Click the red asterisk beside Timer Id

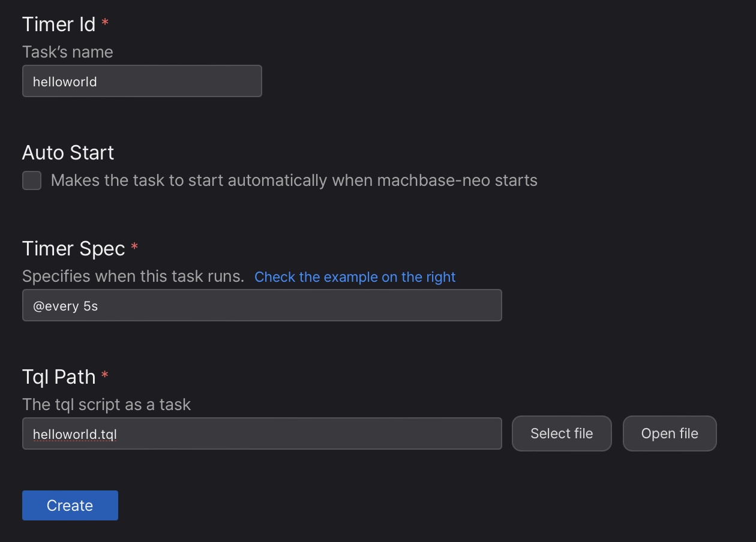tap(105, 23)
